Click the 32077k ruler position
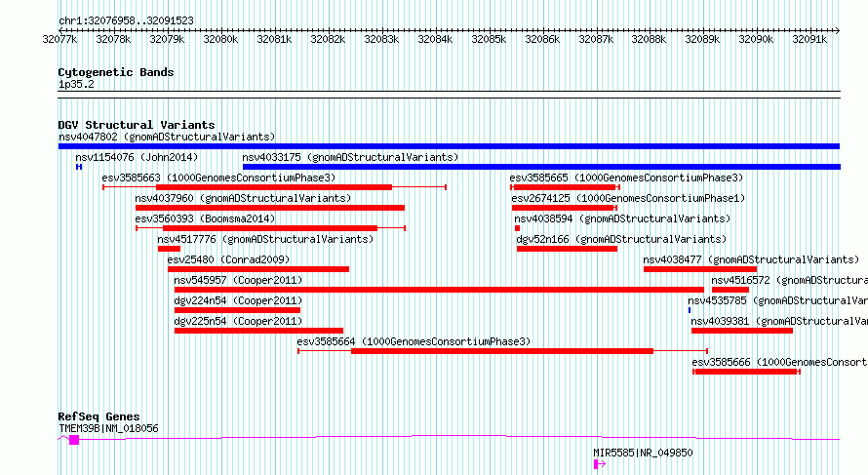This screenshot has width=868, height=475. coord(59,39)
